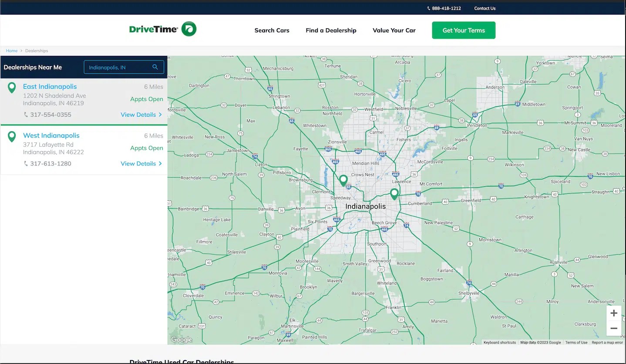626x364 pixels.
Task: Click the DriveTime logo icon
Action: [x=188, y=28]
